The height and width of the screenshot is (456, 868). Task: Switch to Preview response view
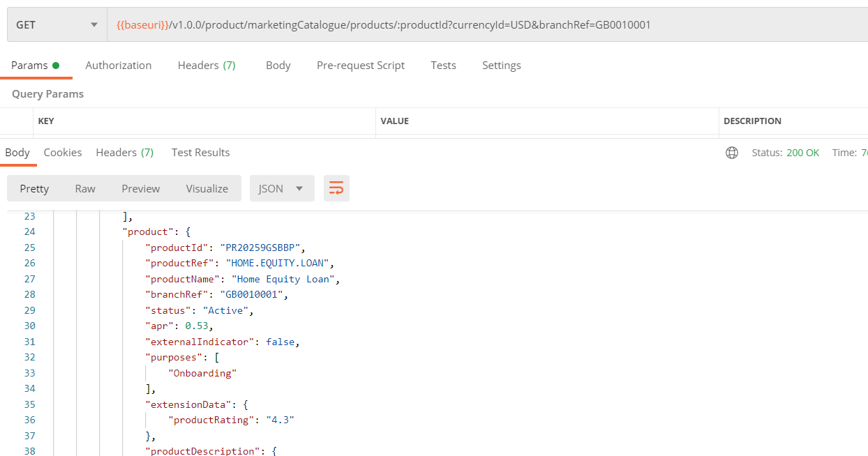140,188
